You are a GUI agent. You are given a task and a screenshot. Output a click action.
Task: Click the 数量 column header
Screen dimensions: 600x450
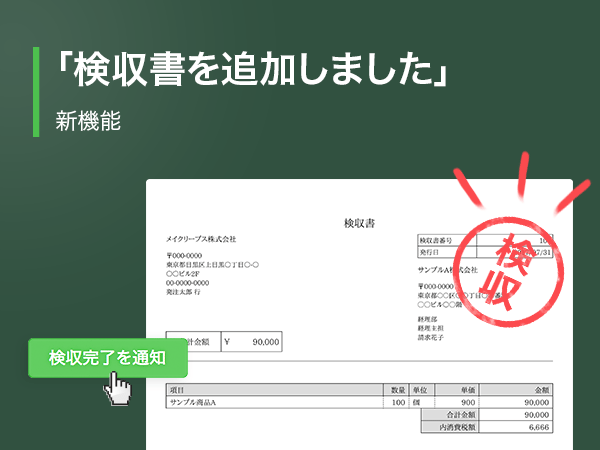[x=398, y=389]
